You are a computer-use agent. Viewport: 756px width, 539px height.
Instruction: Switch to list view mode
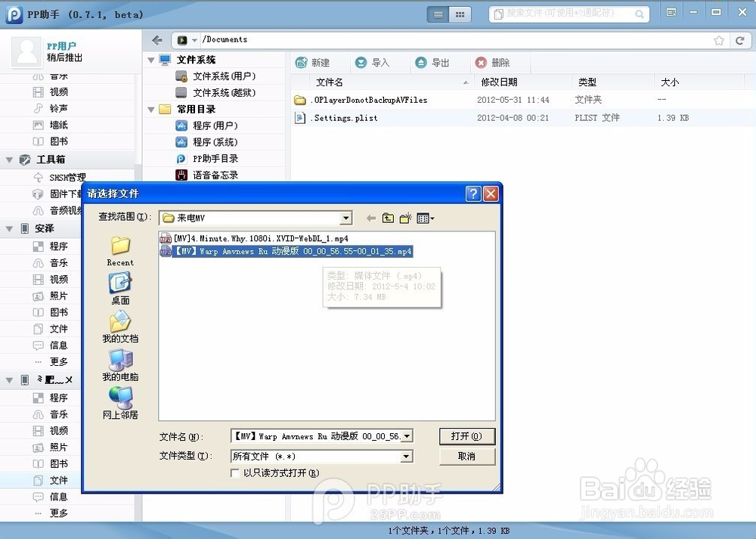tap(437, 14)
